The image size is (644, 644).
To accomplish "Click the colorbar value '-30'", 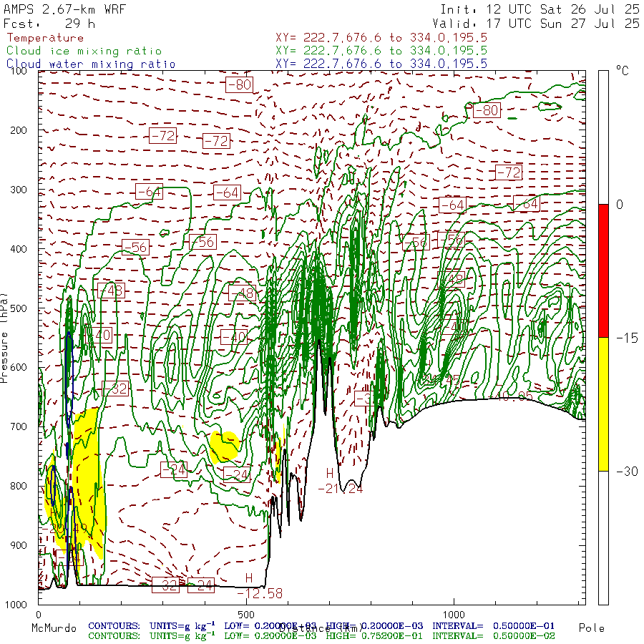I will pyautogui.click(x=627, y=471).
